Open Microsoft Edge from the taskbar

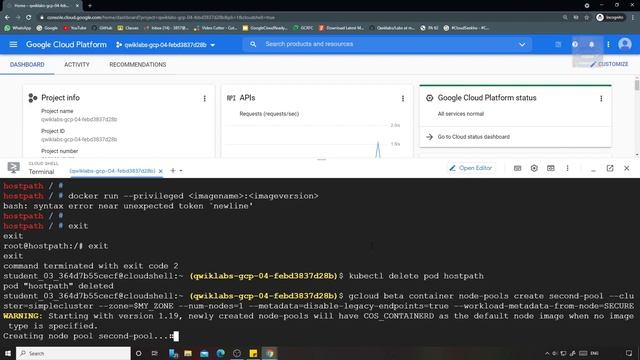click(221, 353)
